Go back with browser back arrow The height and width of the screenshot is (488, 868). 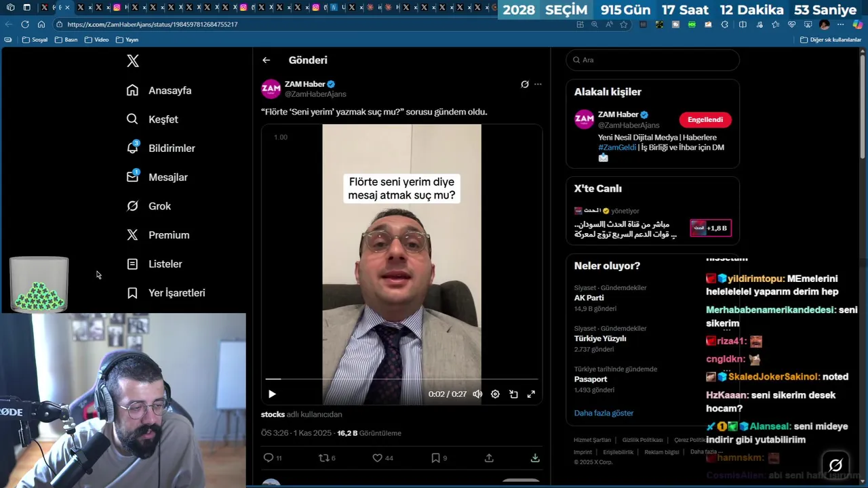click(x=9, y=24)
